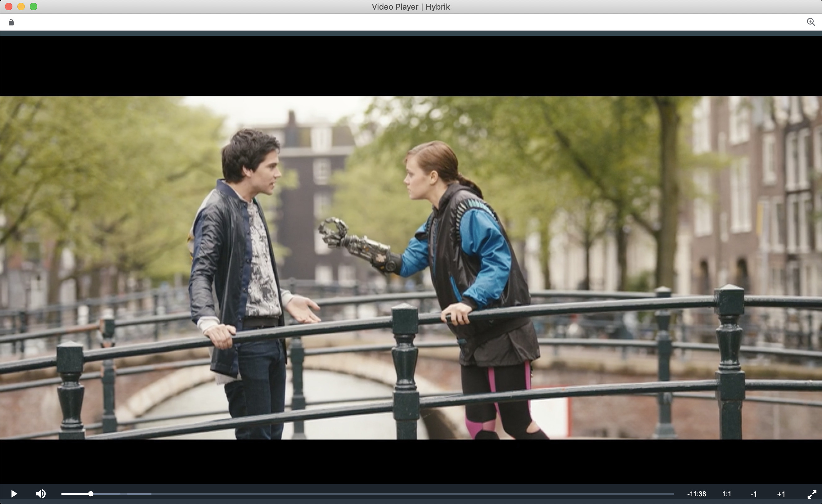Viewport: 822px width, 504px height.
Task: Seek to the middle of the timeline bar
Action: click(368, 494)
